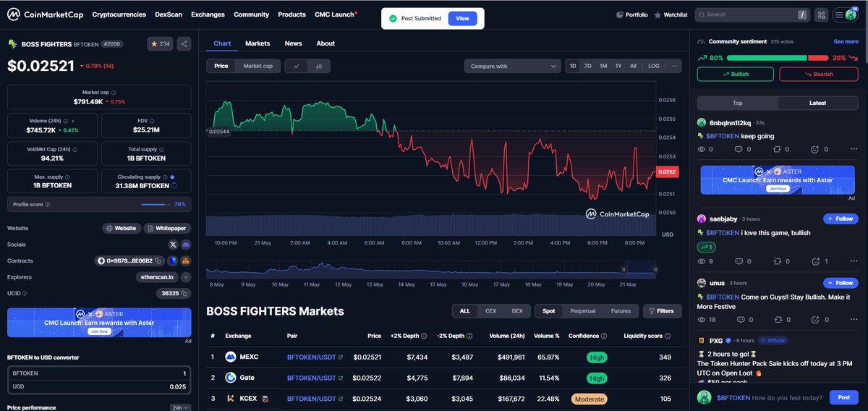Open the chart more options ellipsis
The image size is (868, 411).
(673, 66)
